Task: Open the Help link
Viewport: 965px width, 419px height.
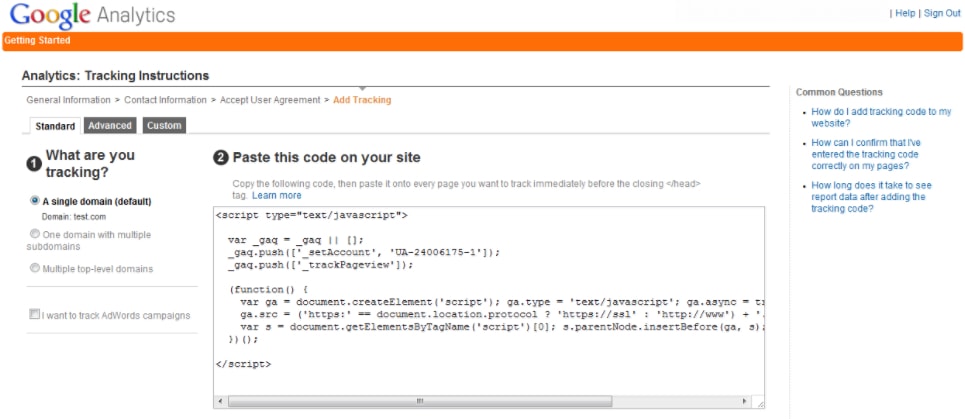Action: click(x=905, y=13)
